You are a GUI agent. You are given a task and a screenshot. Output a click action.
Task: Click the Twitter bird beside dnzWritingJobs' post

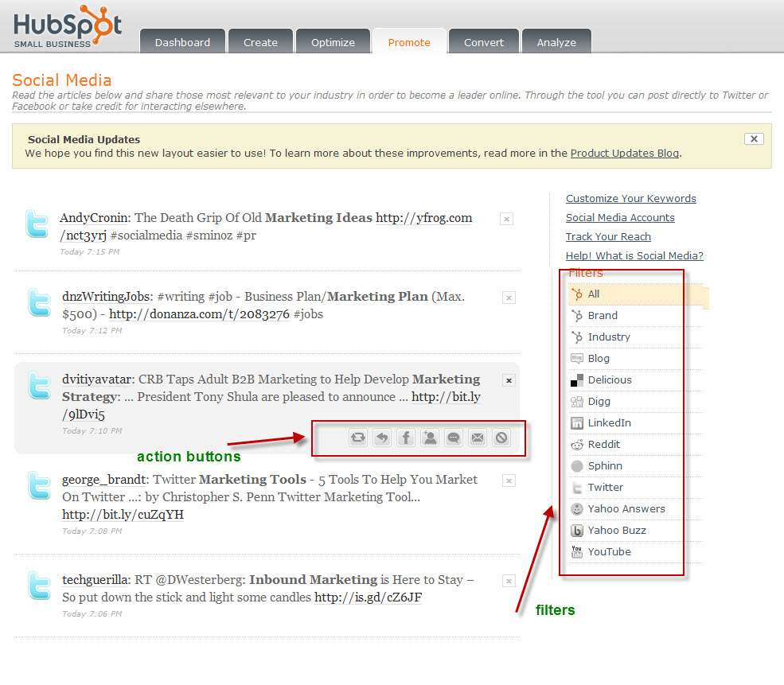[x=39, y=302]
